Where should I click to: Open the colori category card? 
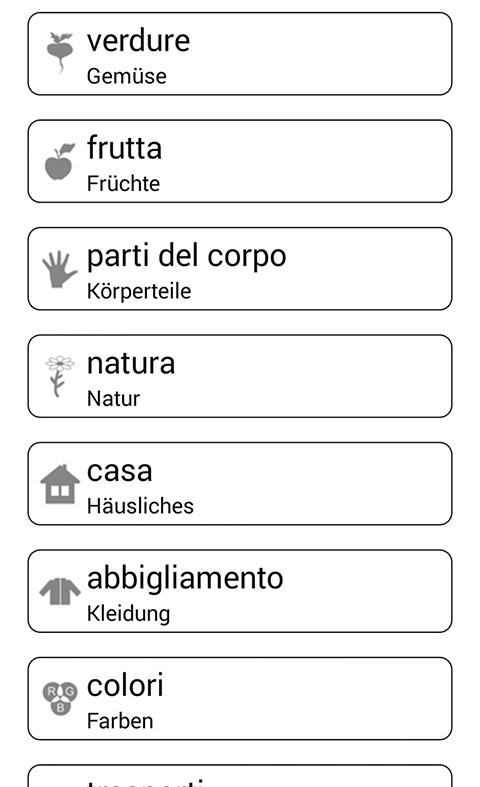click(240, 698)
